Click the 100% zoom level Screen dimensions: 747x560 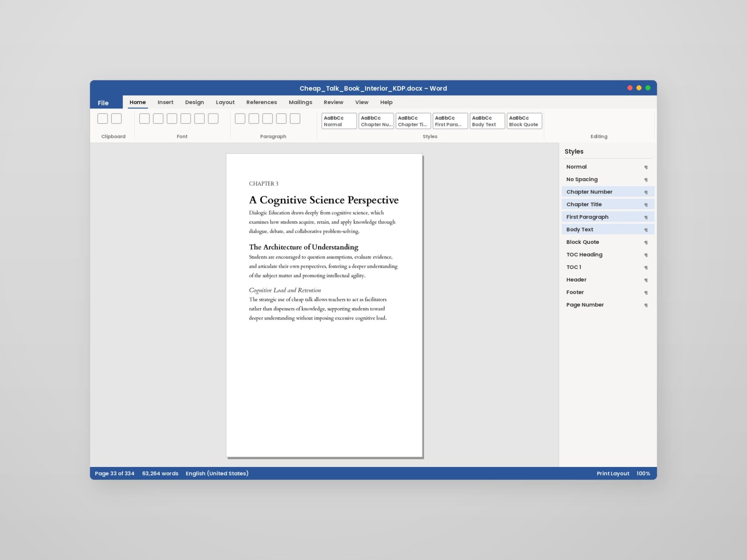643,473
